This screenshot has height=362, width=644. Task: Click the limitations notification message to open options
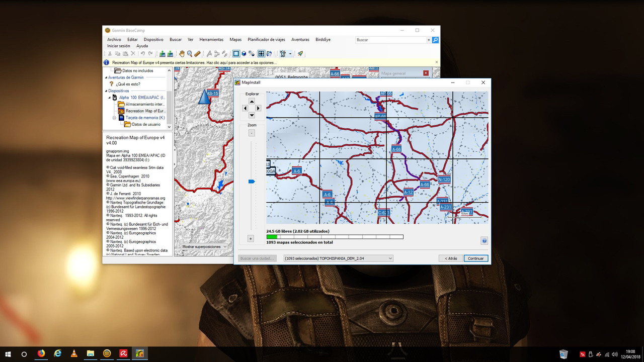pyautogui.click(x=194, y=63)
